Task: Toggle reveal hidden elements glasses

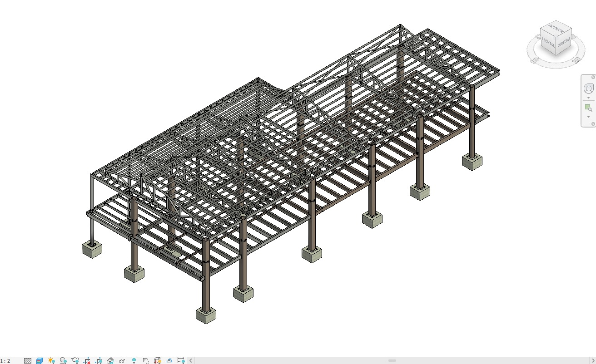Action: (x=122, y=360)
